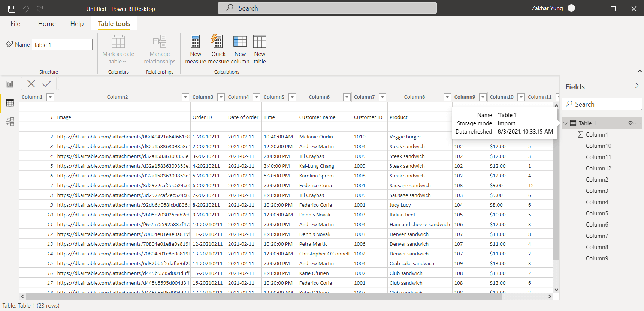Open the Column5 filter dropdown
Viewport: 644px width, 311px height.
click(x=292, y=97)
